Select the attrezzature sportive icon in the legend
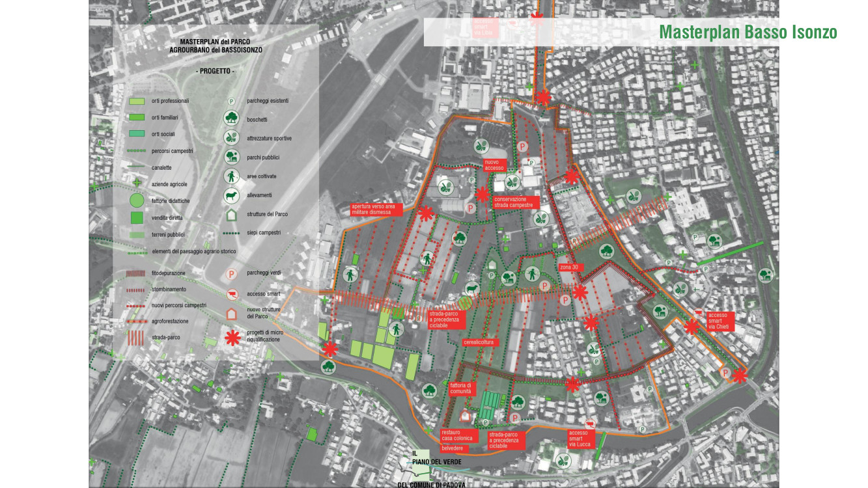The height and width of the screenshot is (488, 868). [x=231, y=137]
